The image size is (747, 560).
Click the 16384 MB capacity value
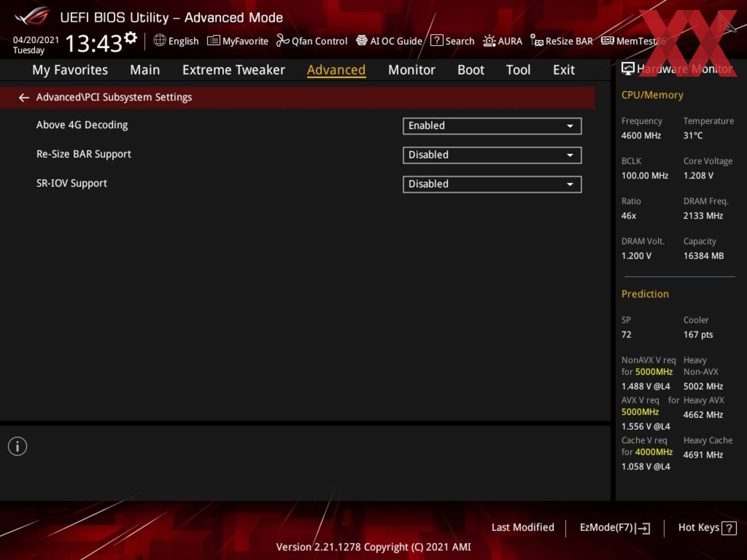pyautogui.click(x=704, y=256)
